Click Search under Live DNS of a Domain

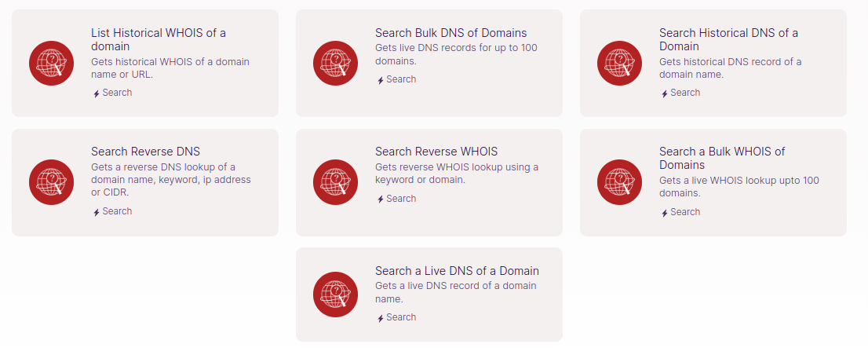[400, 317]
